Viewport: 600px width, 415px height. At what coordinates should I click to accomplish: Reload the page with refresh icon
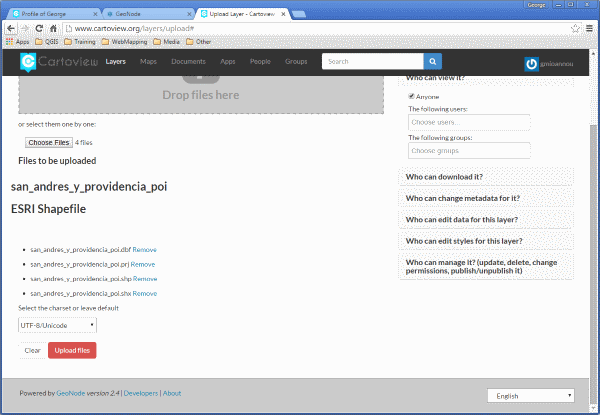[39, 29]
